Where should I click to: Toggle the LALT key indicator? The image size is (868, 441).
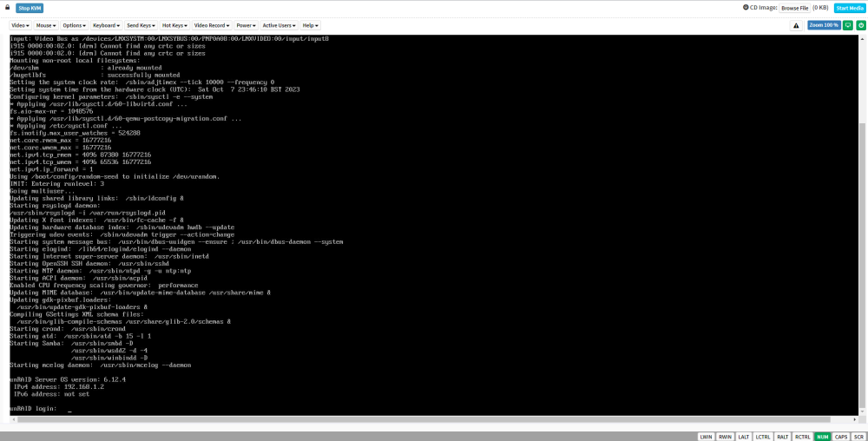click(x=744, y=437)
